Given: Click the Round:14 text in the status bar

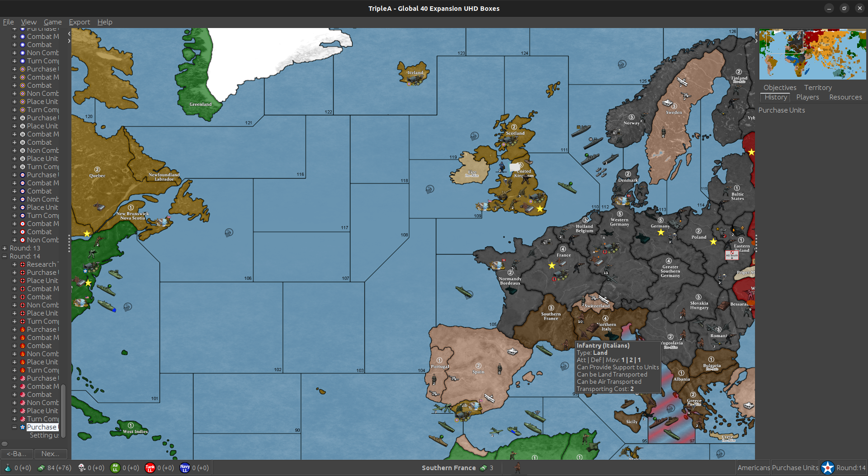Looking at the screenshot, I should (850, 468).
